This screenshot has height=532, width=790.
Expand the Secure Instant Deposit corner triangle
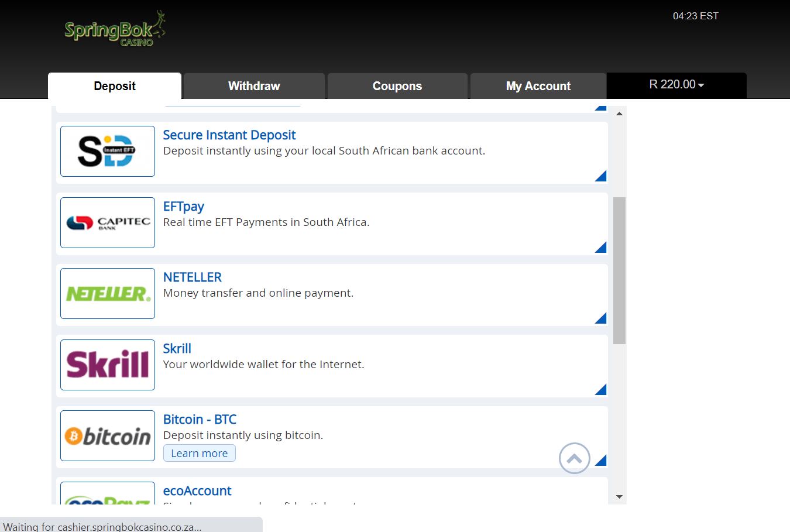600,176
